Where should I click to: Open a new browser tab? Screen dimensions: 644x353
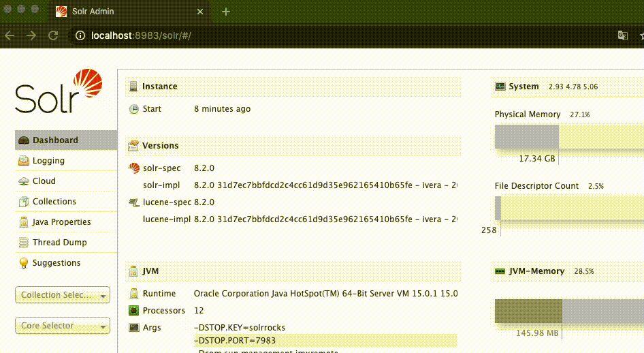226,12
